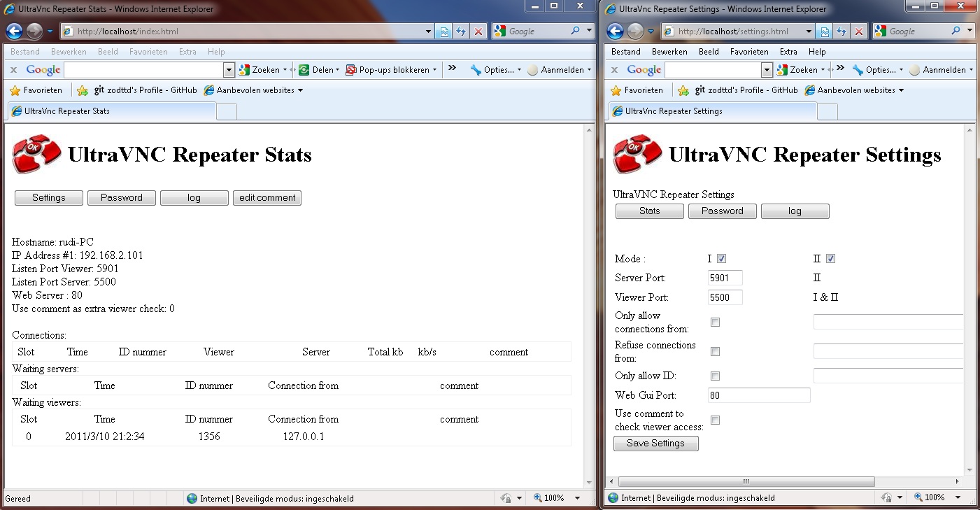Click Favorieten star button in Stats window
Screen dimensions: 980x510
[x=36, y=90]
